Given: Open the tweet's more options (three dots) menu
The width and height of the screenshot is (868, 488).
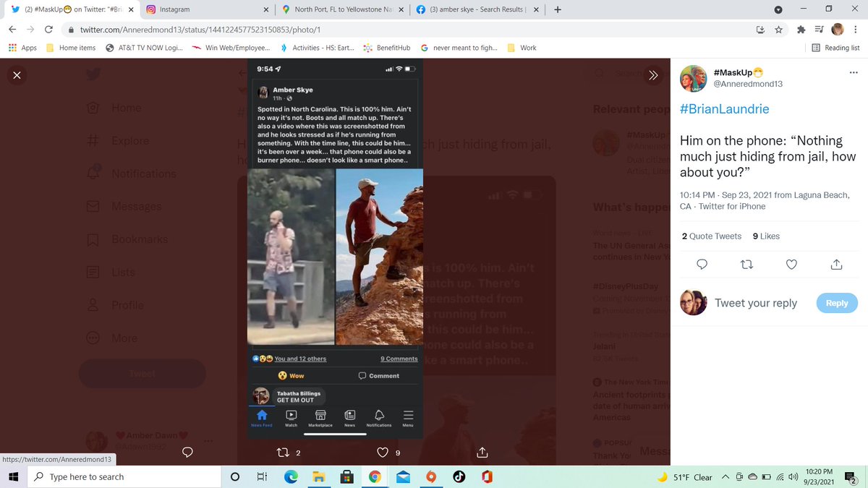Looking at the screenshot, I should tap(853, 73).
